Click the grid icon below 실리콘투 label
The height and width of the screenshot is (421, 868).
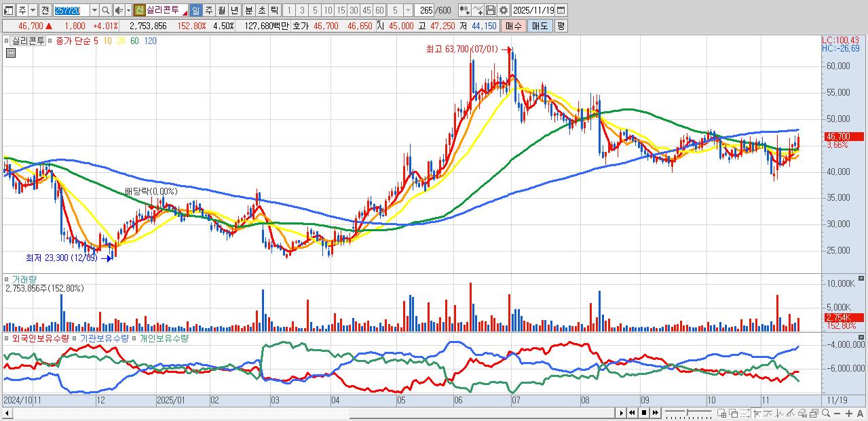pos(10,53)
